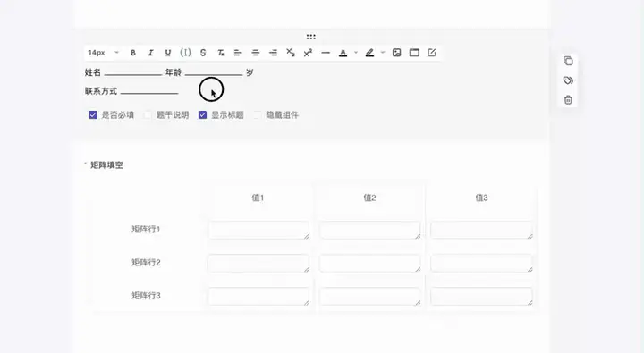
Task: Insert a fill-in blank with the bracket icon
Action: click(x=186, y=53)
